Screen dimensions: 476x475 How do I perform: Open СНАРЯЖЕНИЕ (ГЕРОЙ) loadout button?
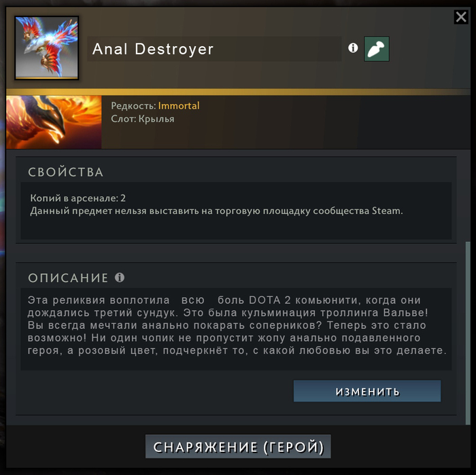coord(238,446)
